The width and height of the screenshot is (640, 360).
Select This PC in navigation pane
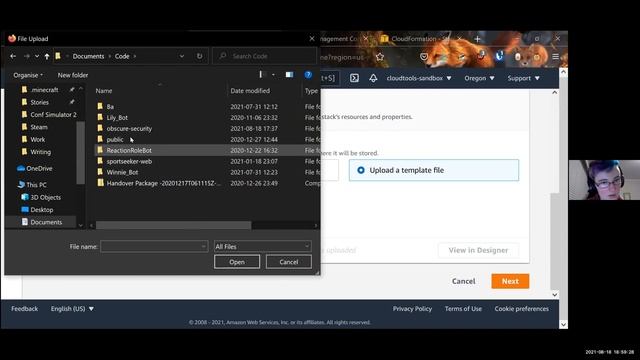click(x=36, y=185)
